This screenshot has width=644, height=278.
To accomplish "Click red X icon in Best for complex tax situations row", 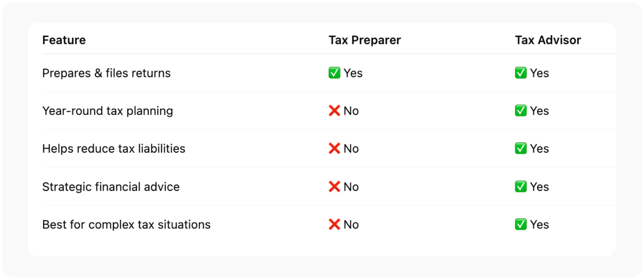I will 334,224.
